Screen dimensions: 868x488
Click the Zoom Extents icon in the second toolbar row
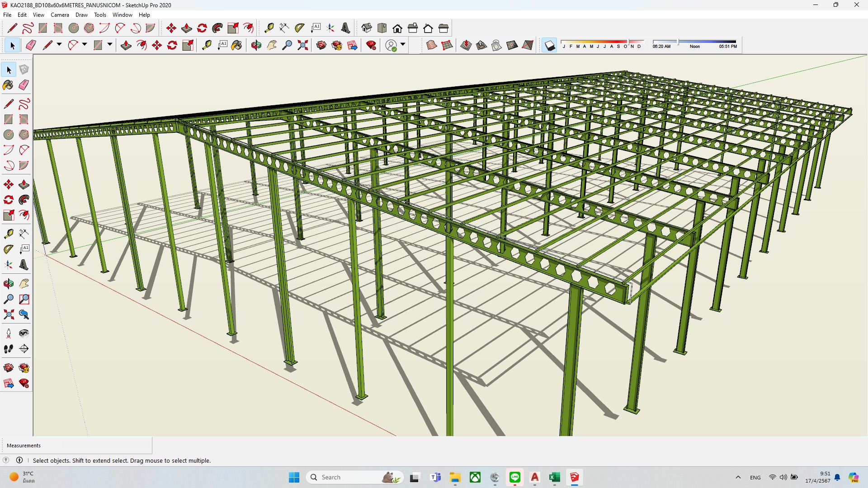302,45
